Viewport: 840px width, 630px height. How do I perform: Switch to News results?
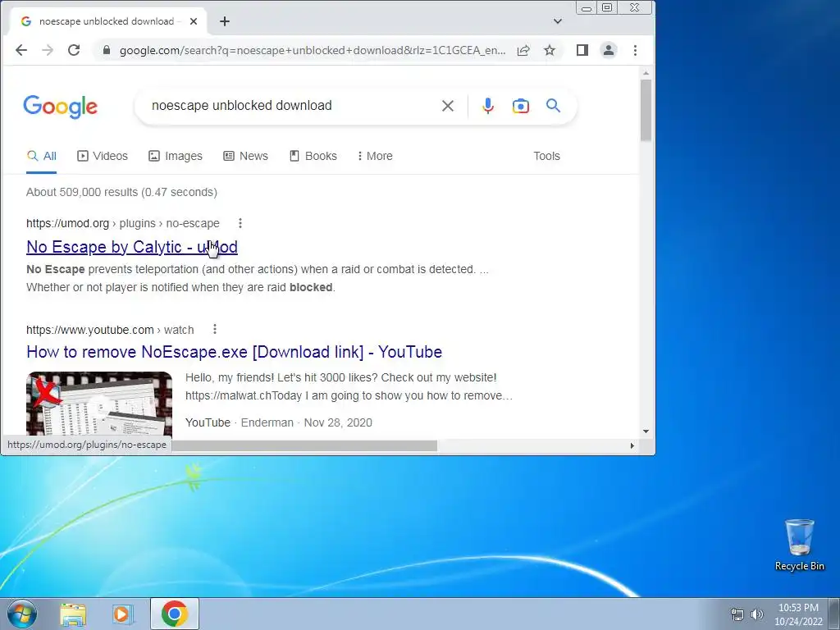pos(245,156)
